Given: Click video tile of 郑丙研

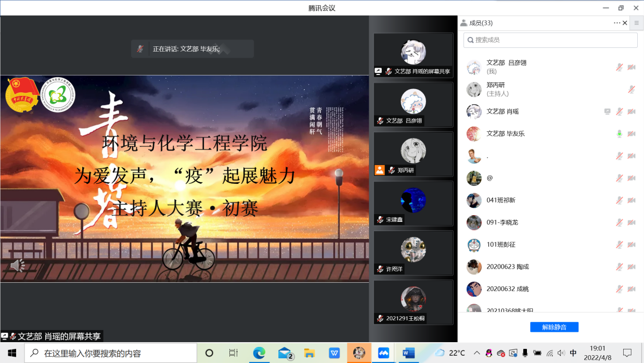Looking at the screenshot, I should [x=414, y=154].
